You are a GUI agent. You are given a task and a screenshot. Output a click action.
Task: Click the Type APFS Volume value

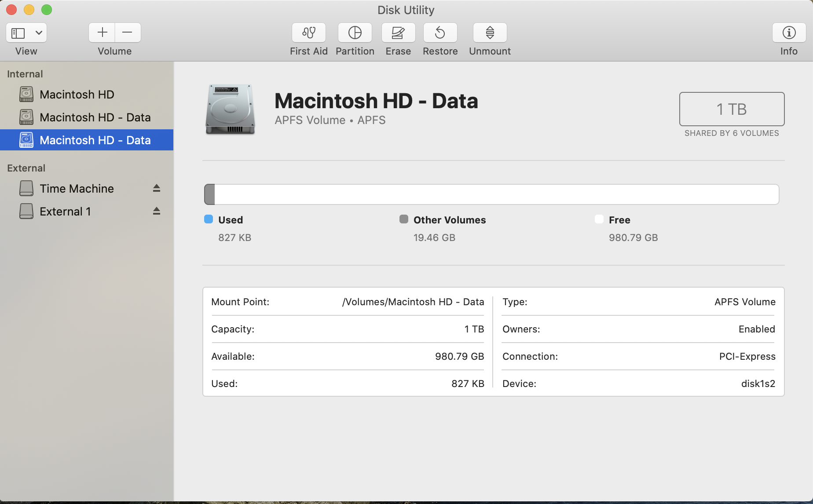[x=745, y=302]
